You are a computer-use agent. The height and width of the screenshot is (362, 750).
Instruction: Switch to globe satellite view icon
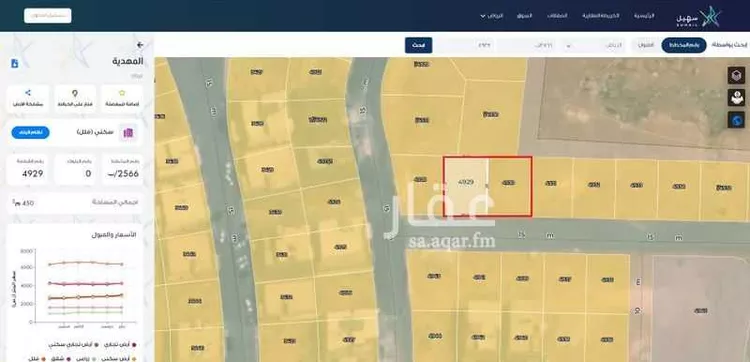pos(736,120)
